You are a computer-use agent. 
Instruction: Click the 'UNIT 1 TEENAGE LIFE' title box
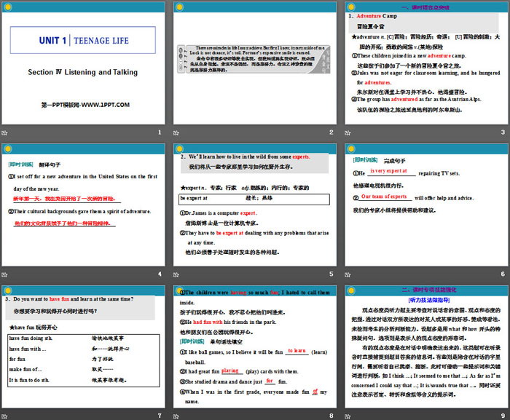(83, 40)
